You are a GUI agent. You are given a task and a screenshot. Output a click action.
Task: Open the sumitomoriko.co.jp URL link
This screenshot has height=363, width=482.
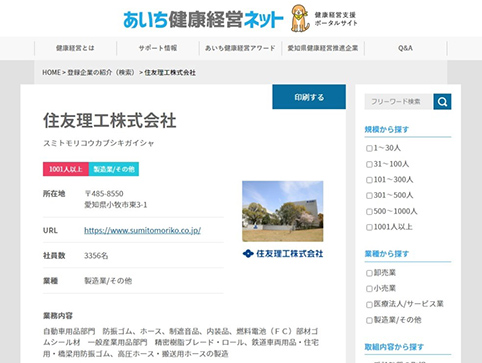tap(142, 230)
